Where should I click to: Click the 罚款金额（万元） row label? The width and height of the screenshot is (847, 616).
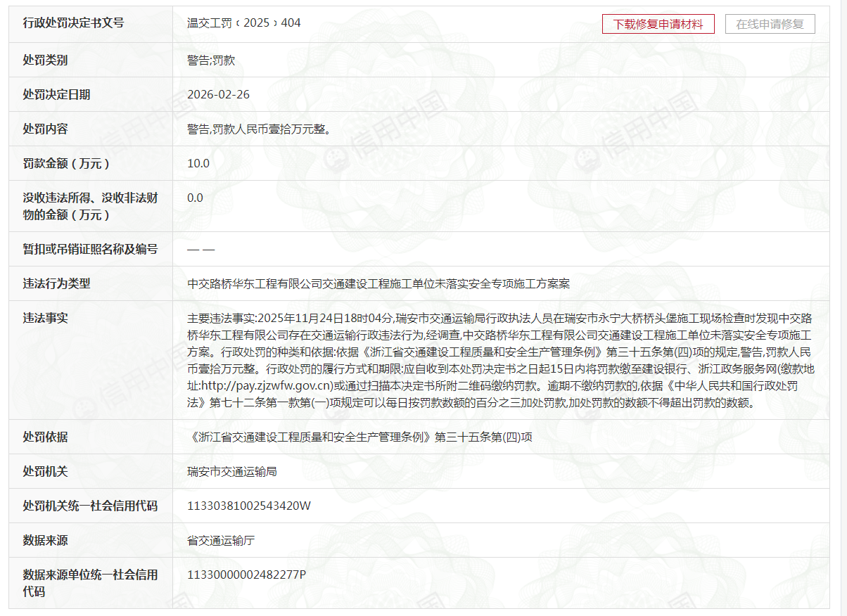point(67,164)
